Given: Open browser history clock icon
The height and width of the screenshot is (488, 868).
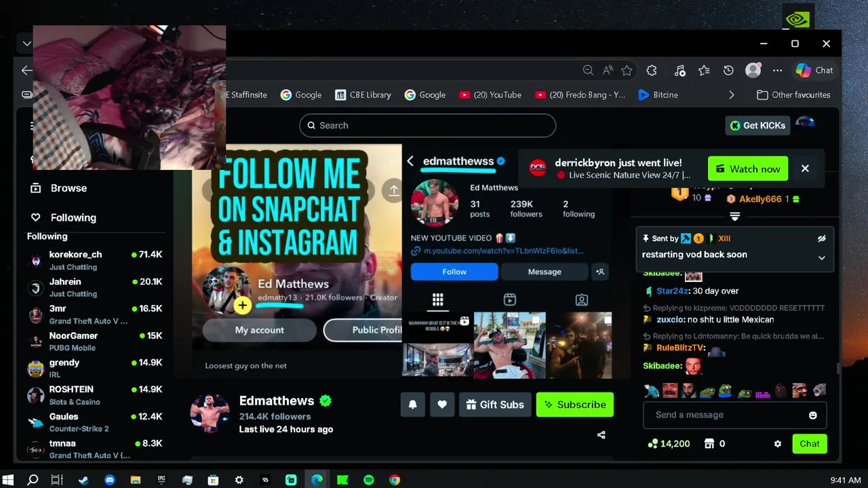Looking at the screenshot, I should [728, 70].
